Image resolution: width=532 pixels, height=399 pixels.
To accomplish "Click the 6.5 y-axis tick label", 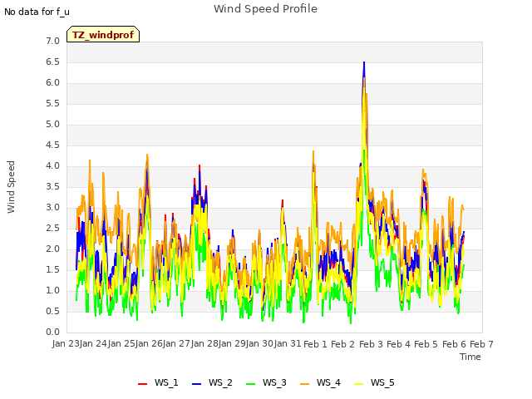I will [52, 62].
